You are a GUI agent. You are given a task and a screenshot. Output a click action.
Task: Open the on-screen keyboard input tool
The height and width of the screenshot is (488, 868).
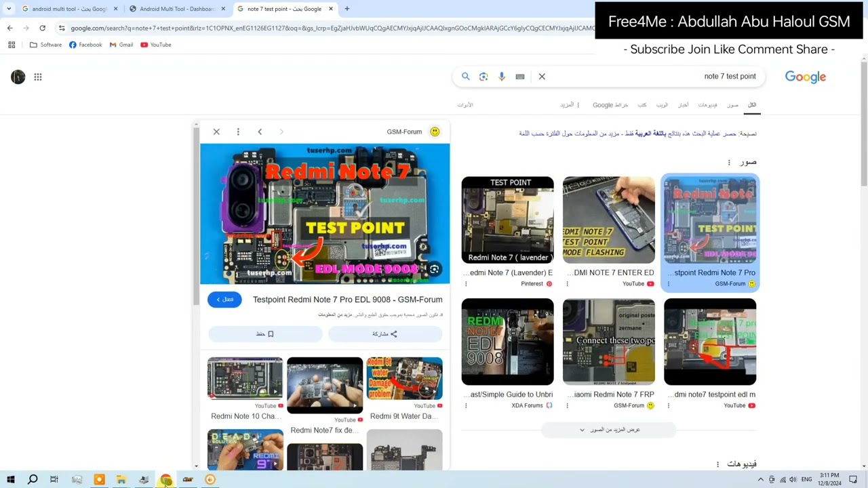click(520, 77)
